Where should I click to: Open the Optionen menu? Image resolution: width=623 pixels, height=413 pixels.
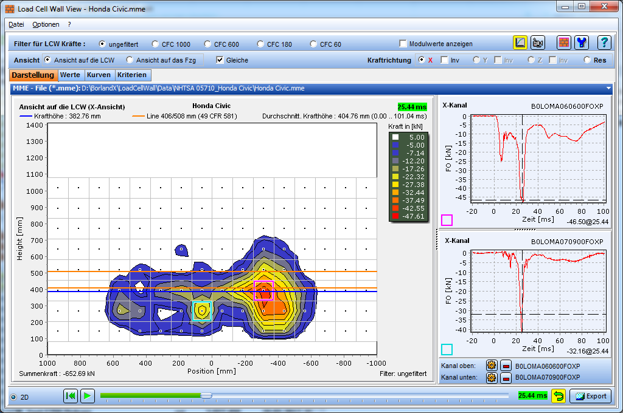point(46,25)
